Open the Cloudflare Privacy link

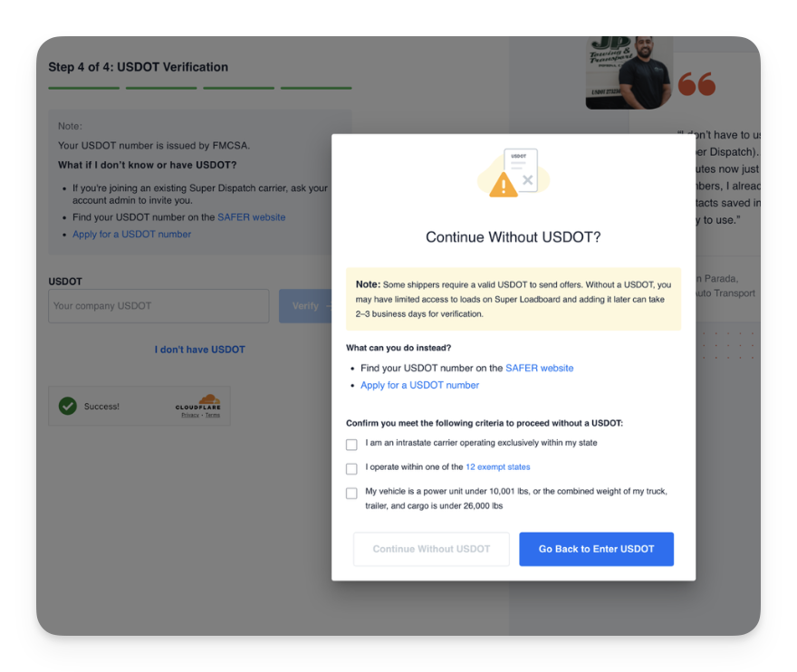[x=190, y=416]
